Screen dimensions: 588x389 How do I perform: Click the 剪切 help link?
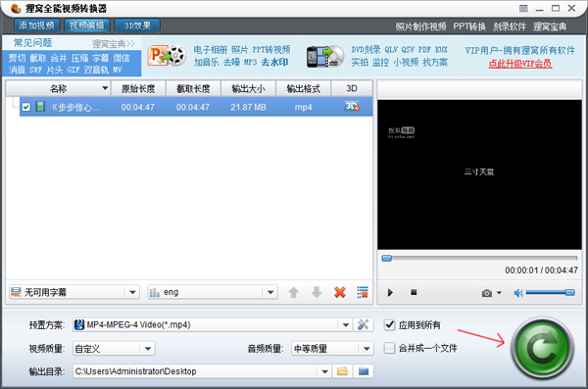click(18, 58)
